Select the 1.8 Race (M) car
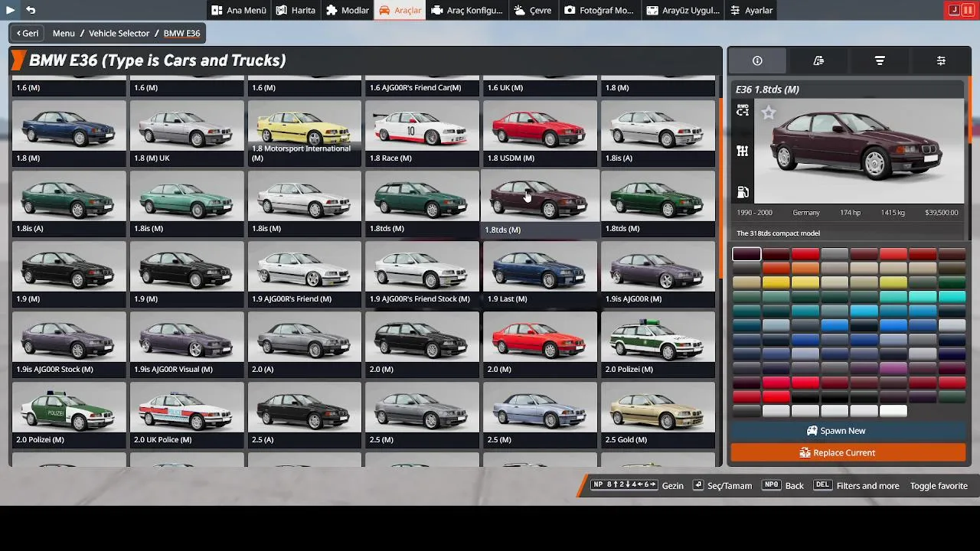 pyautogui.click(x=423, y=134)
